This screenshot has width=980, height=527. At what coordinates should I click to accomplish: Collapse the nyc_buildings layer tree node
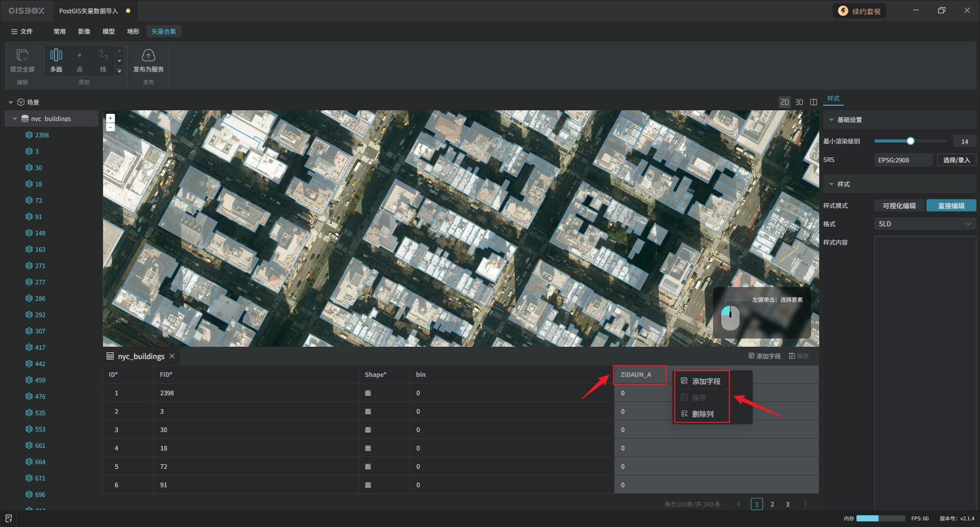point(15,119)
